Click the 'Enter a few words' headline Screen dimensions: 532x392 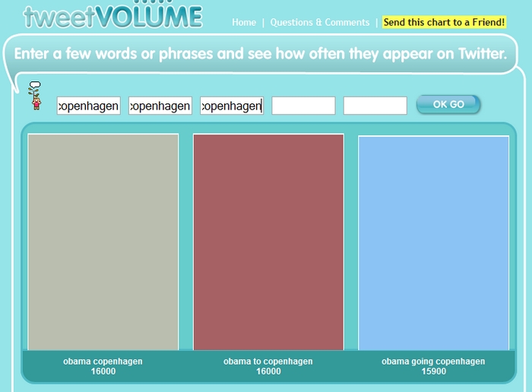[260, 54]
